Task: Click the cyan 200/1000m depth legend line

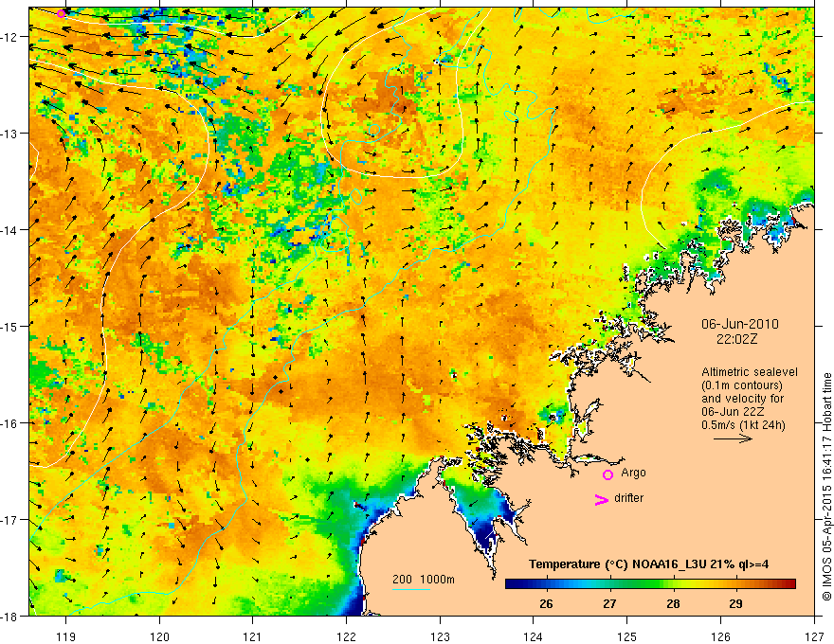Action: 411,589
